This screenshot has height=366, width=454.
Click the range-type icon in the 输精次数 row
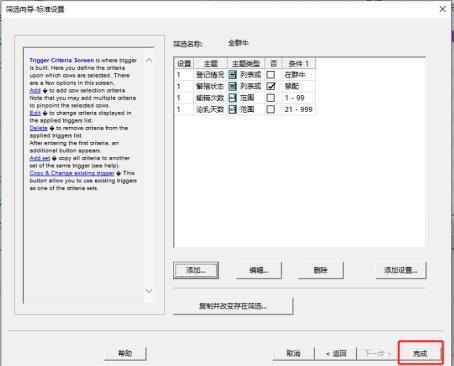232,98
